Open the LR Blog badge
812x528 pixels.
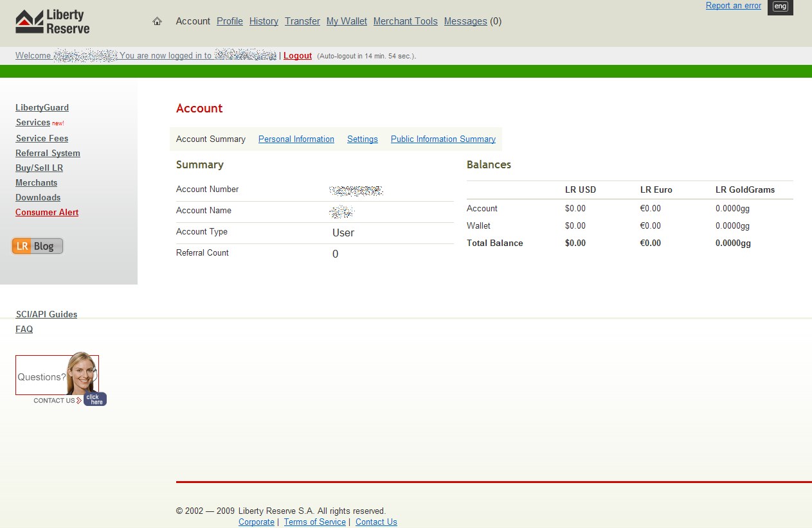[x=37, y=246]
